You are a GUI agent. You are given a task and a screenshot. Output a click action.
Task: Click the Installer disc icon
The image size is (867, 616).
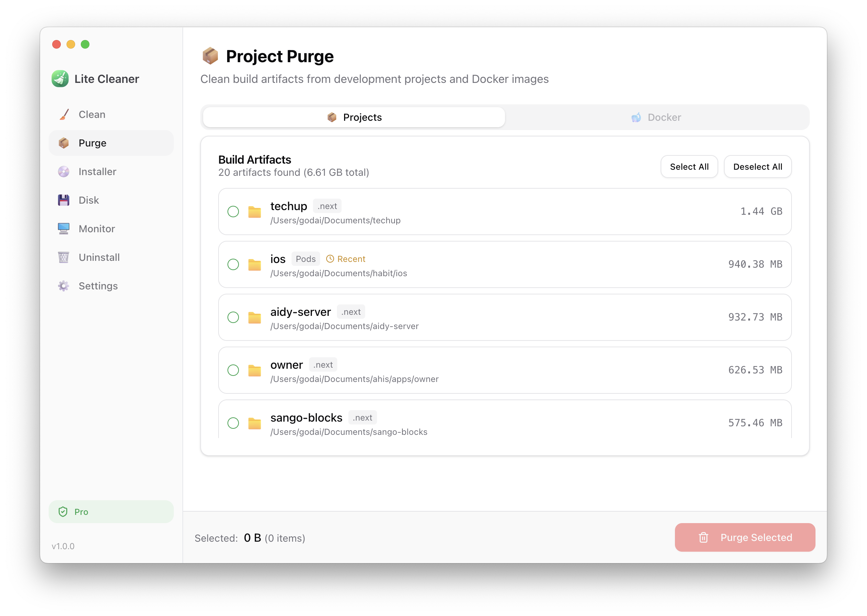click(64, 172)
